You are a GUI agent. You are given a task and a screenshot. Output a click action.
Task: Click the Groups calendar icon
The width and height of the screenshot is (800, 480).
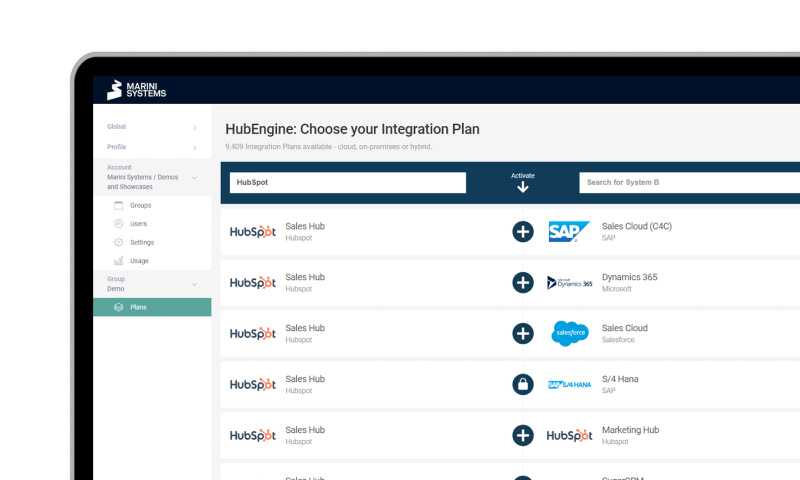pyautogui.click(x=118, y=206)
